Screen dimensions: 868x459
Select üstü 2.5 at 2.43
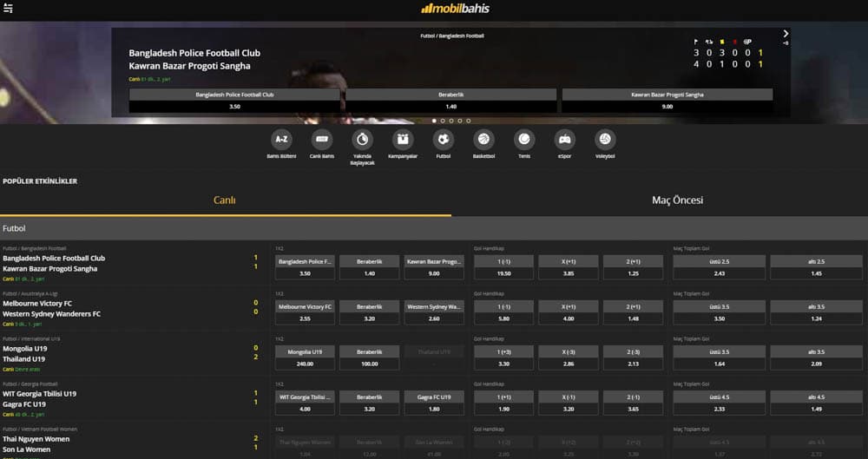coord(719,267)
